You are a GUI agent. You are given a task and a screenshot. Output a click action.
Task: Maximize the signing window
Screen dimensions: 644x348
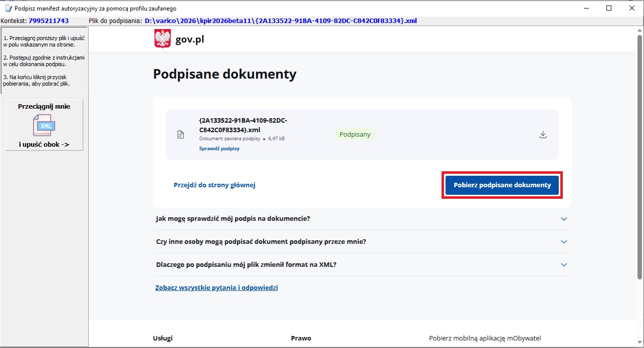(x=609, y=9)
